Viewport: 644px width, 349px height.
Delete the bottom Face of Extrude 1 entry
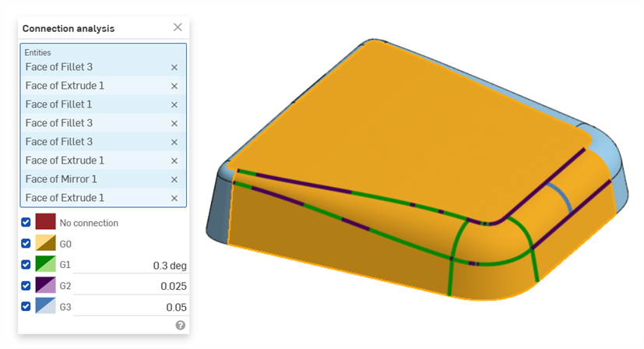[174, 198]
